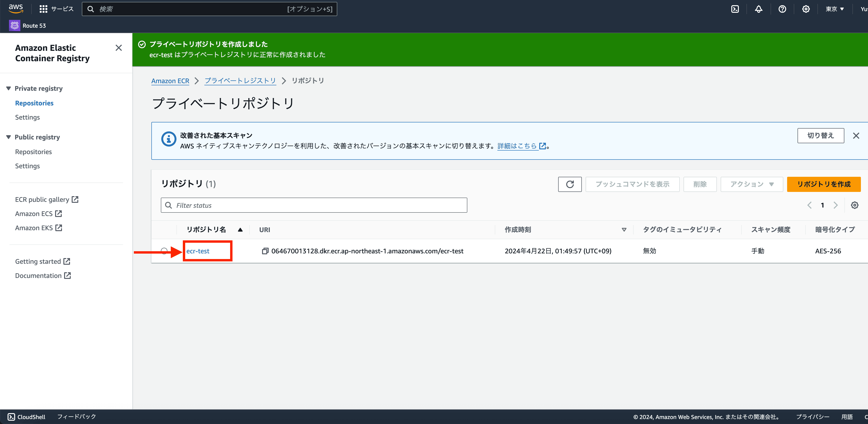The width and height of the screenshot is (868, 424).
Task: Click the Create repository orange button
Action: (x=824, y=184)
